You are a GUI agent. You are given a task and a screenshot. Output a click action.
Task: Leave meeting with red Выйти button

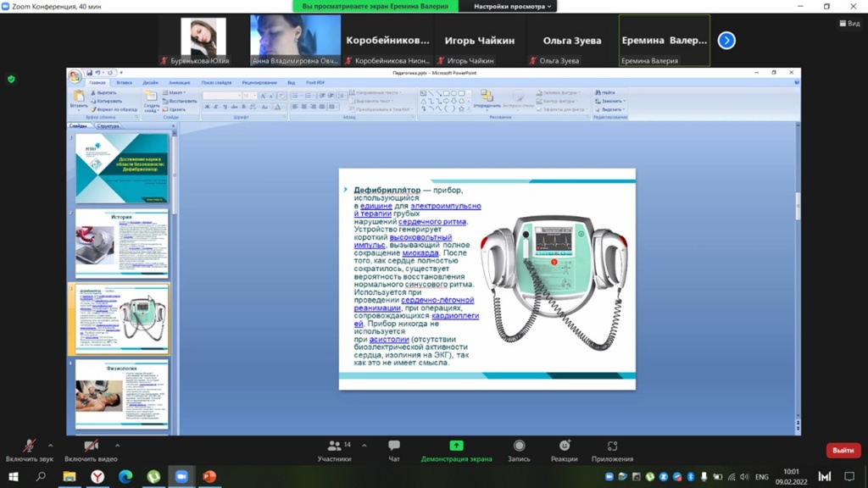843,451
